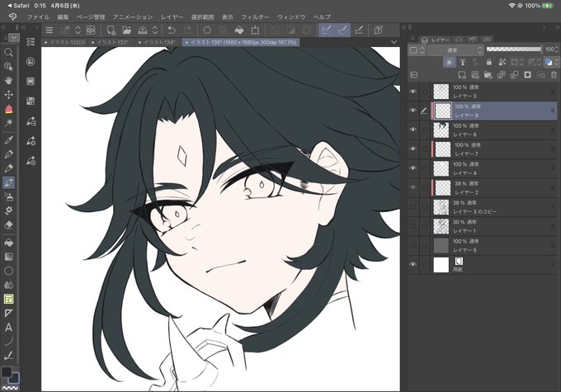
Task: Click the New Raster Layer icon
Action: pos(461,75)
